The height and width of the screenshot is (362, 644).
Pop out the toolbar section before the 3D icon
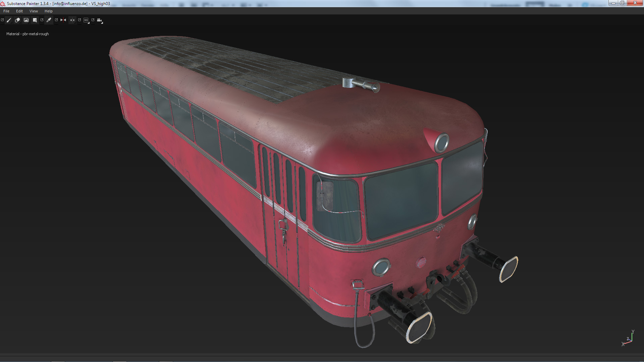tap(79, 20)
